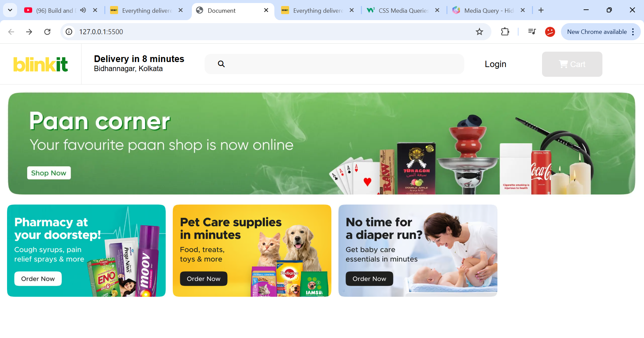Click the Login link
644x338 pixels.
click(495, 64)
